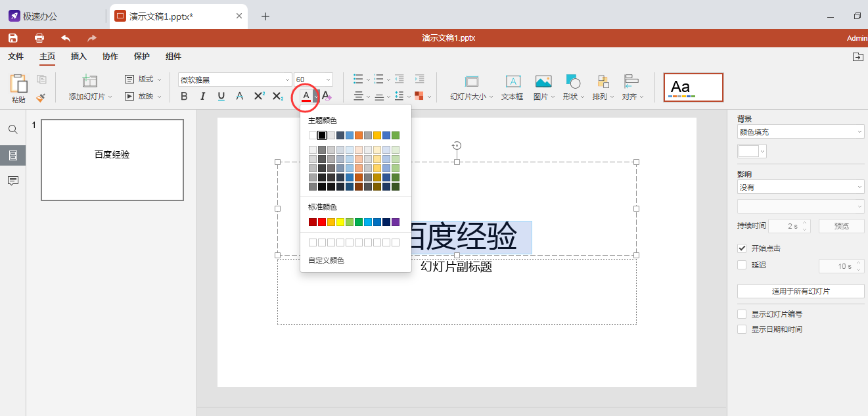Open the bullet list dropdown arrow
Image resolution: width=868 pixels, height=416 pixels.
point(368,80)
